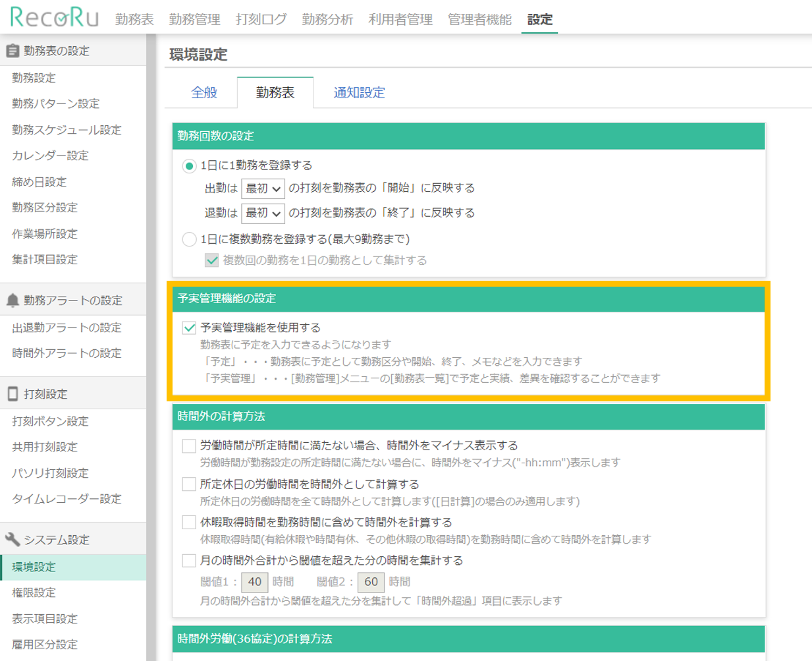Click the wrench icon for システム設定

tap(12, 538)
